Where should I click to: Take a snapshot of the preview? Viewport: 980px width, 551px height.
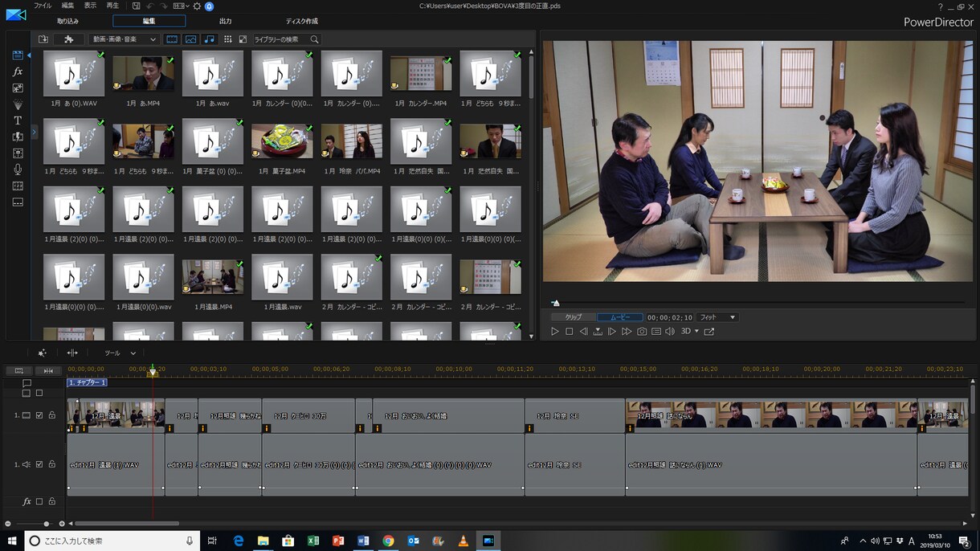(x=642, y=331)
